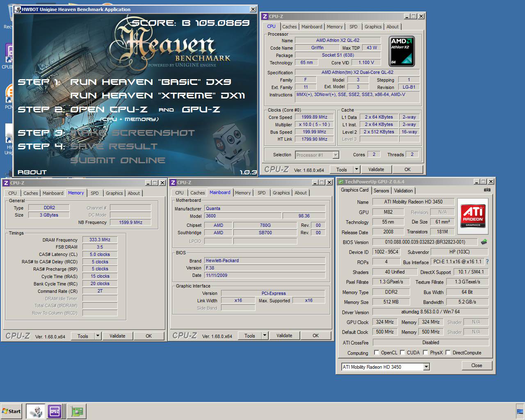Screen dimensions: 525x420
Task: Click OK in CPU-Z CPU window
Action: 407,169
